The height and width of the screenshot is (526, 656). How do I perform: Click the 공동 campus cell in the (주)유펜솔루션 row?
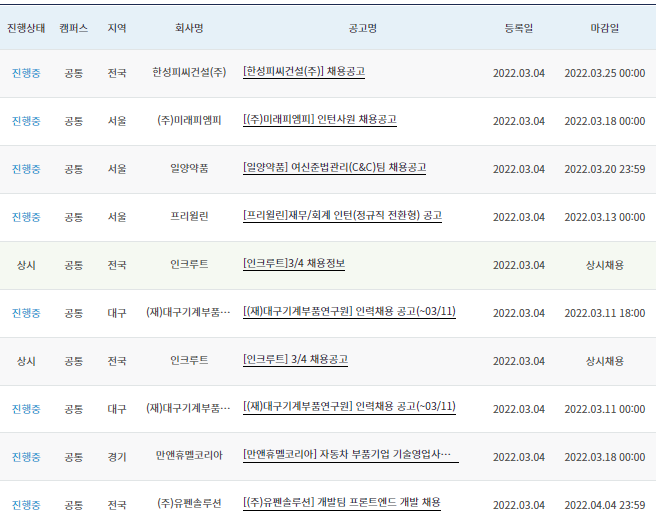pyautogui.click(x=74, y=505)
